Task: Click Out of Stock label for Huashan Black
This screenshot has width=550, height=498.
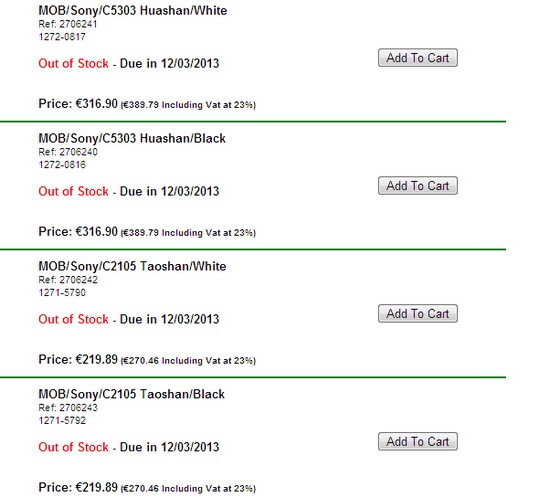Action: [x=73, y=191]
